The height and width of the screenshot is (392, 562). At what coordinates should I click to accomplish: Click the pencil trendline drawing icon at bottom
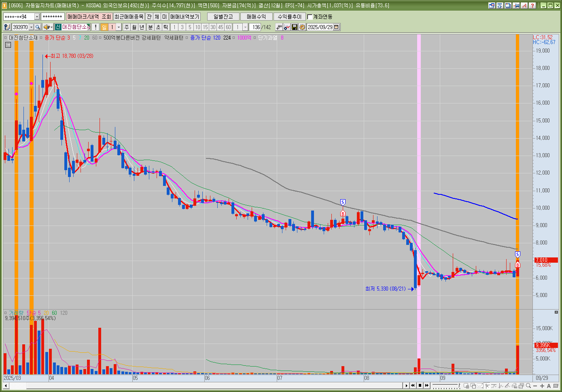point(507,386)
